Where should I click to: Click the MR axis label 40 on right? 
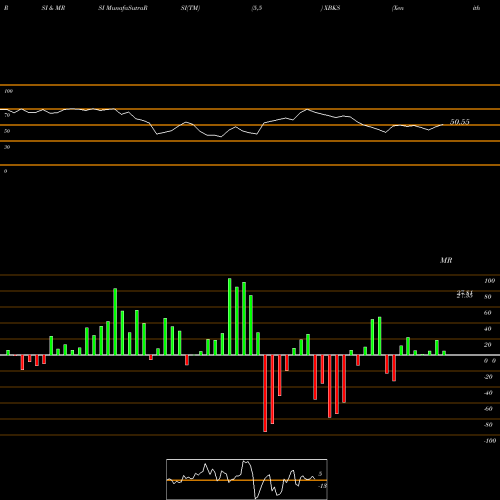coord(488,329)
